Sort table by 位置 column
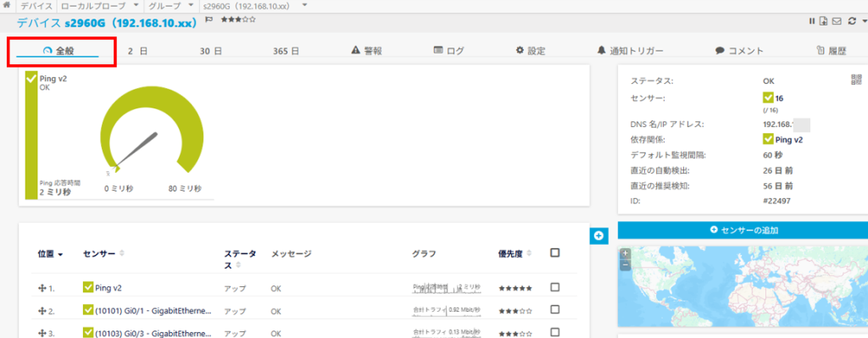Image resolution: width=868 pixels, height=338 pixels. point(50,254)
